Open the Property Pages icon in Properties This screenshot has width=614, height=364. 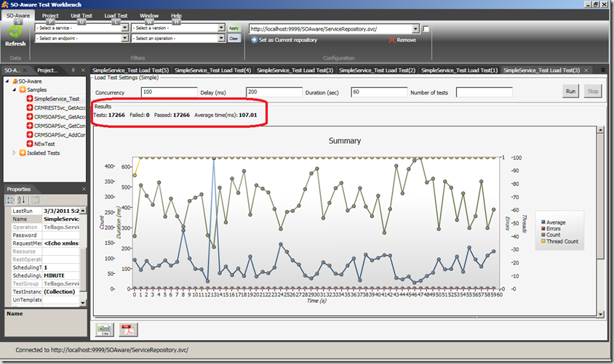35,200
